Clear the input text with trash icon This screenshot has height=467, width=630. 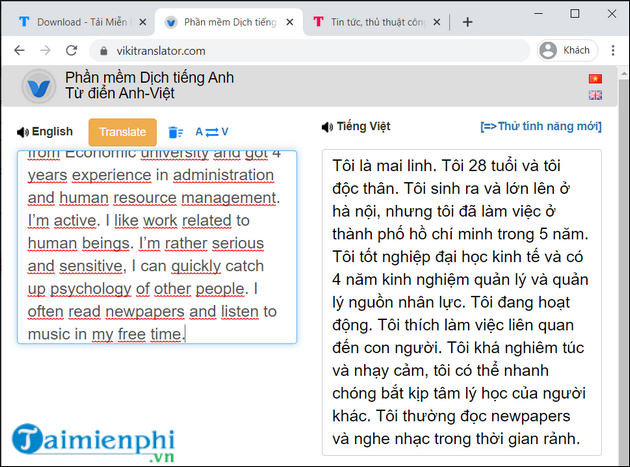pyautogui.click(x=175, y=132)
